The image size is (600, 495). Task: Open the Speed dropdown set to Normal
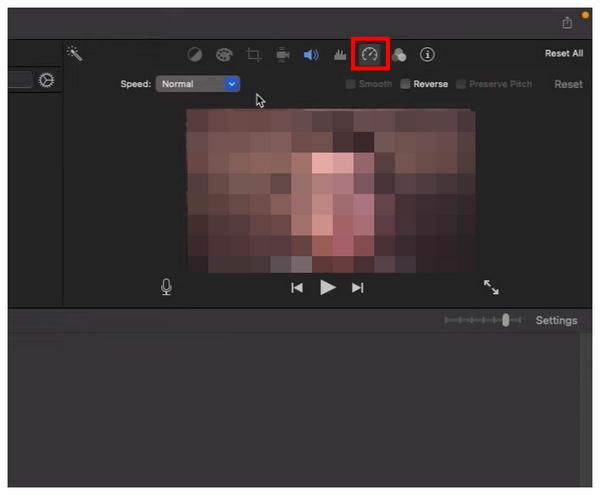(x=198, y=84)
